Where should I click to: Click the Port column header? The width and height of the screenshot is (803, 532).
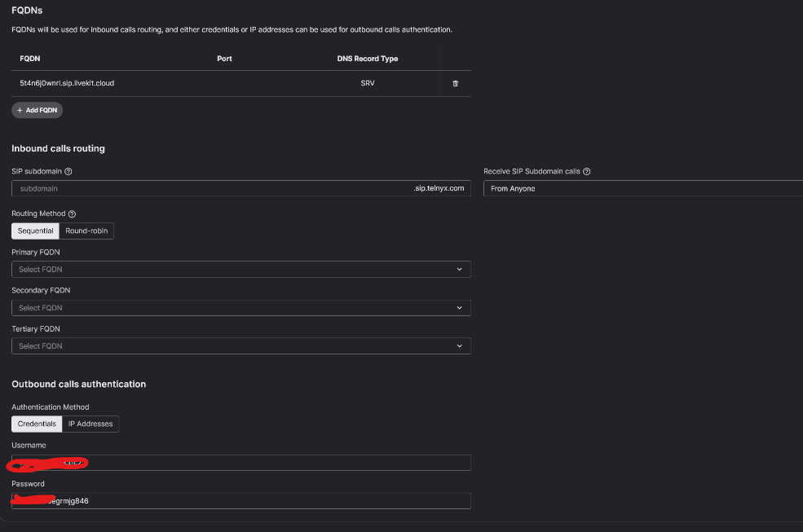click(224, 59)
